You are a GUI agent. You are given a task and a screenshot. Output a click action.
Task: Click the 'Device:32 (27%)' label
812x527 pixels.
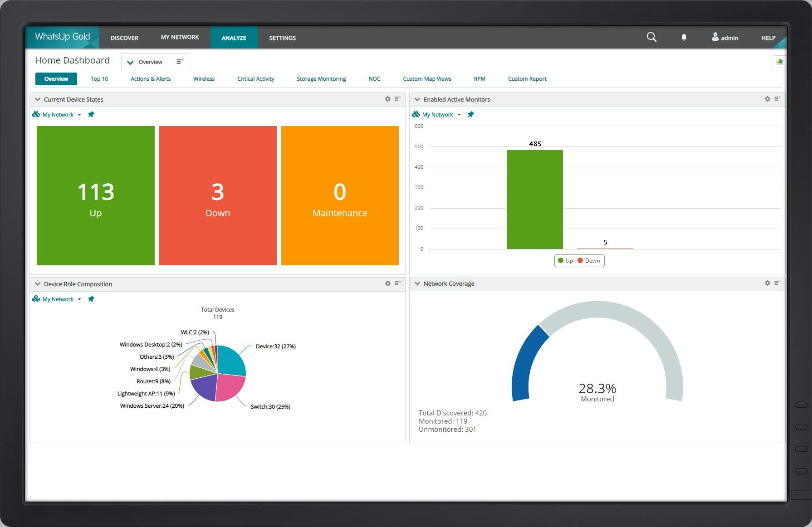pyautogui.click(x=275, y=346)
